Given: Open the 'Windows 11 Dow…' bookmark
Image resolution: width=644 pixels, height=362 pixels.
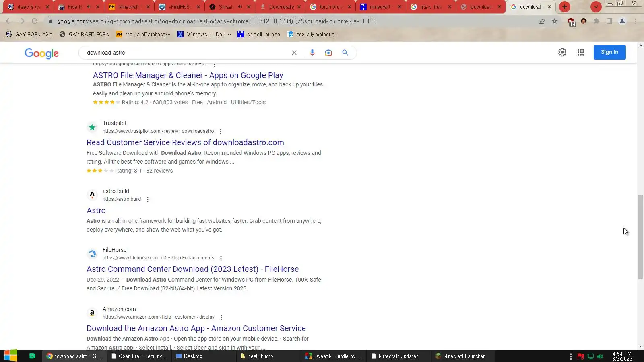Looking at the screenshot, I should [204, 34].
